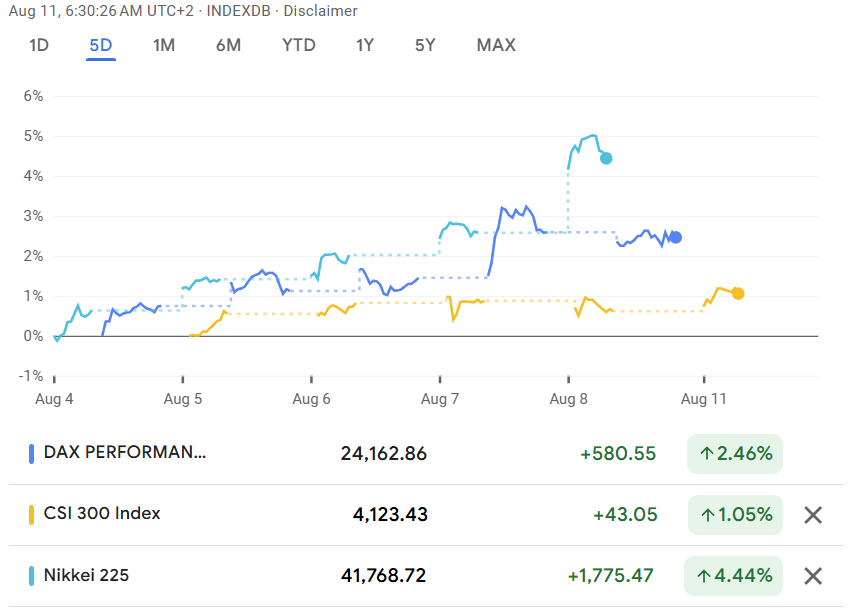Switch to the 6M range
The width and height of the screenshot is (855, 609).
click(x=228, y=45)
